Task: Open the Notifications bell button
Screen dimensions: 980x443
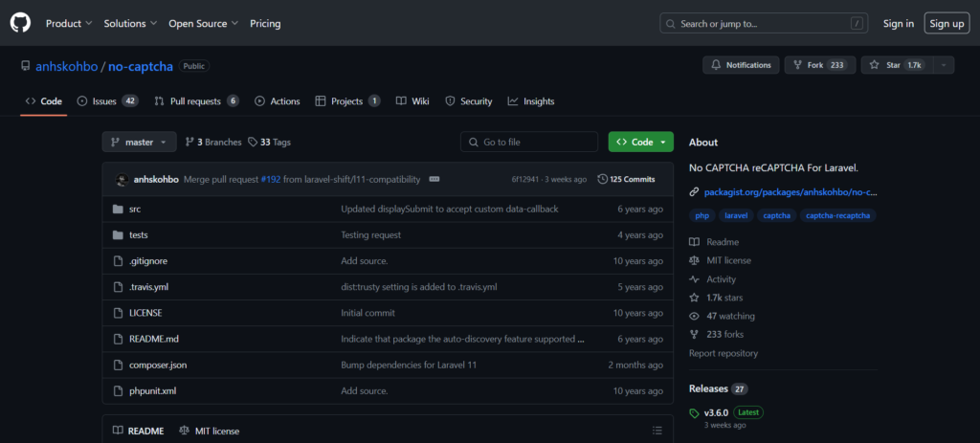Action: pyautogui.click(x=741, y=65)
